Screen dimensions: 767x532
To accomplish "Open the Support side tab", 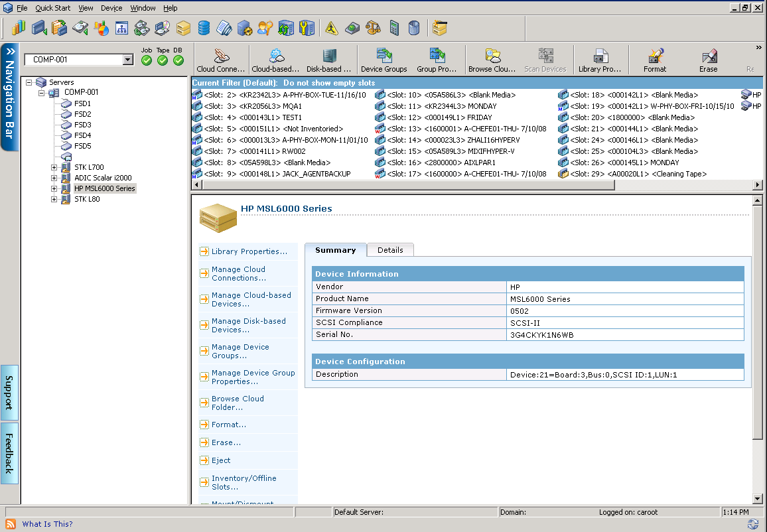I will 9,392.
